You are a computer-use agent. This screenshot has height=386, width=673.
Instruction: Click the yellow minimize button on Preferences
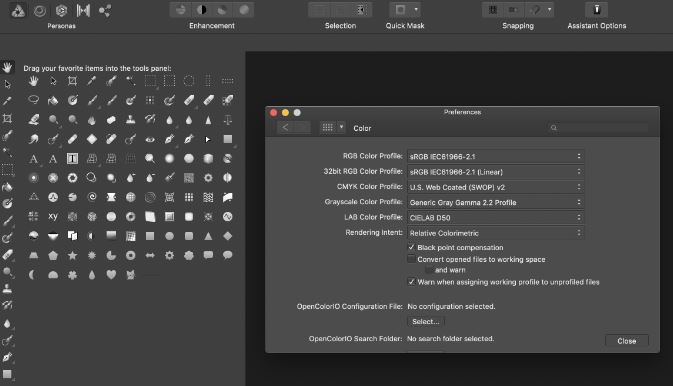[x=285, y=112]
